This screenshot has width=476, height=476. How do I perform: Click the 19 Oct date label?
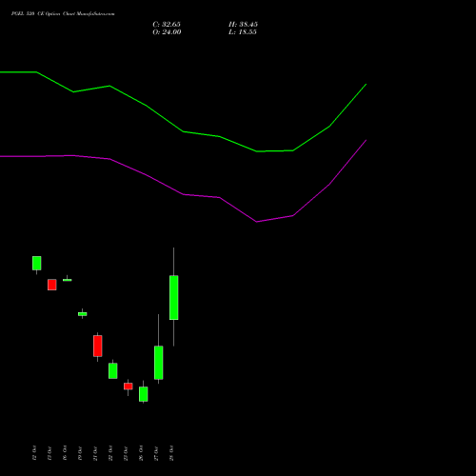[80, 453]
